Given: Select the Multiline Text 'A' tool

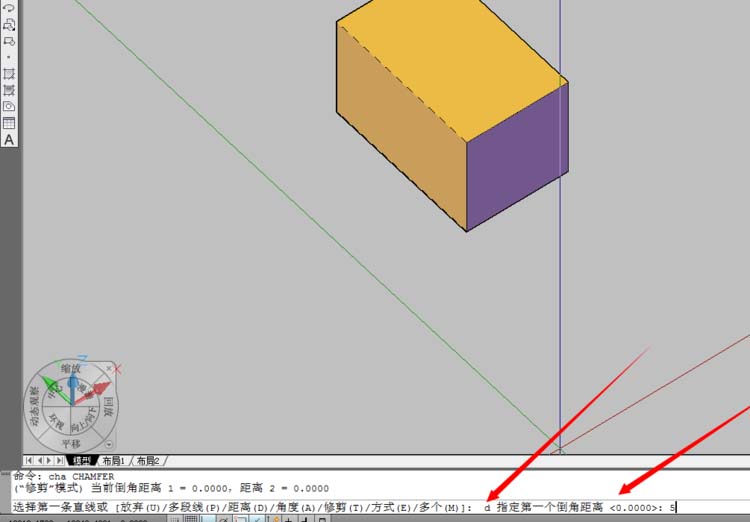Looking at the screenshot, I should (9, 140).
